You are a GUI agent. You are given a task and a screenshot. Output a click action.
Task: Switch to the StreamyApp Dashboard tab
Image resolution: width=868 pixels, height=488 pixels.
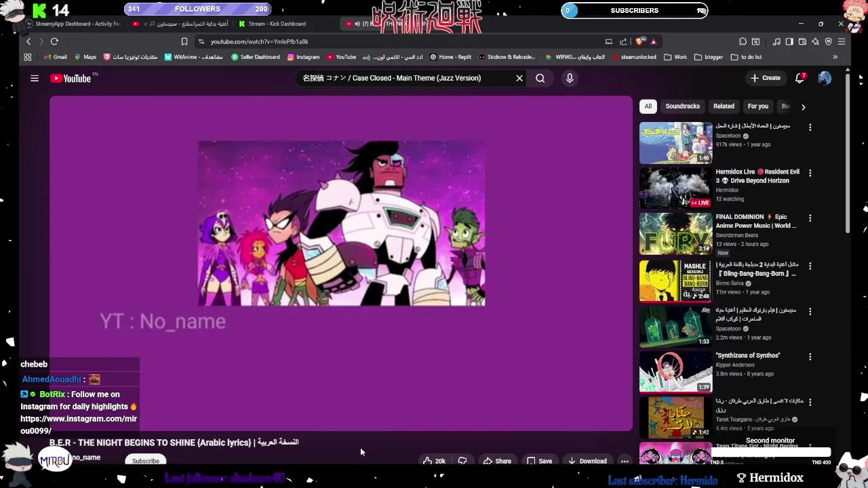(x=73, y=24)
